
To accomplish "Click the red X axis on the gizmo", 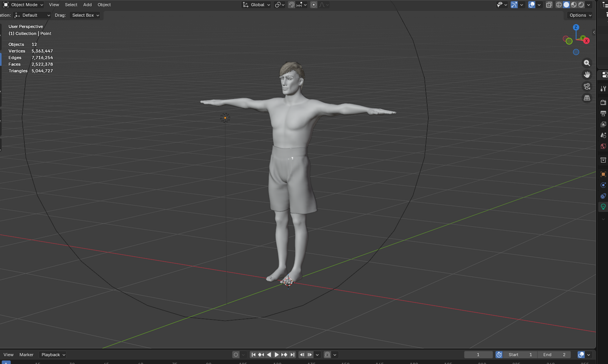I will (586, 41).
